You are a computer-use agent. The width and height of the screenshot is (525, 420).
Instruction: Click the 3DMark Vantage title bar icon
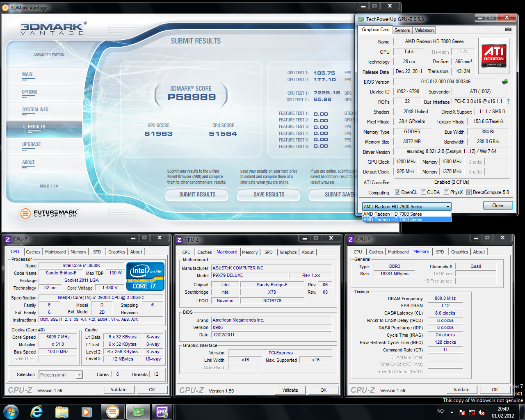click(x=6, y=7)
